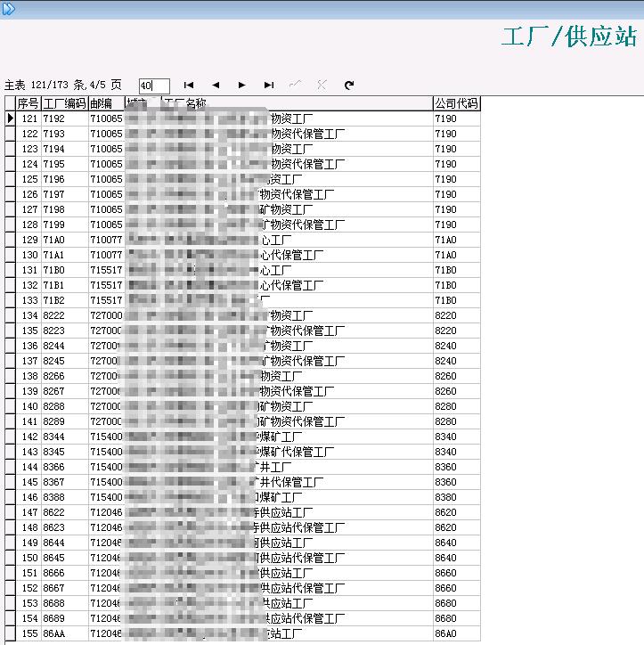644x645 pixels.
Task: Click factory code 8666
Action: (x=53, y=573)
